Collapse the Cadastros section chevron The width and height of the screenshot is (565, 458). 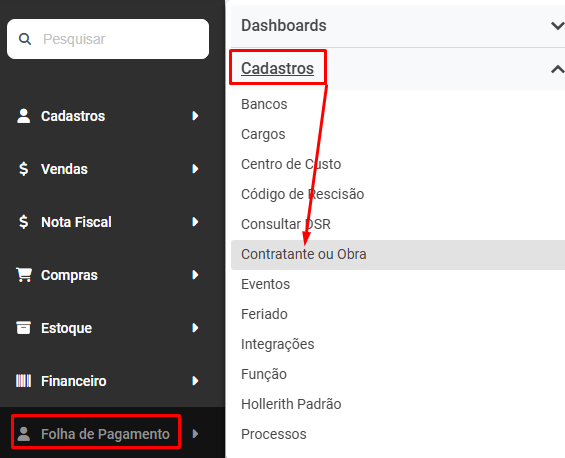point(557,69)
